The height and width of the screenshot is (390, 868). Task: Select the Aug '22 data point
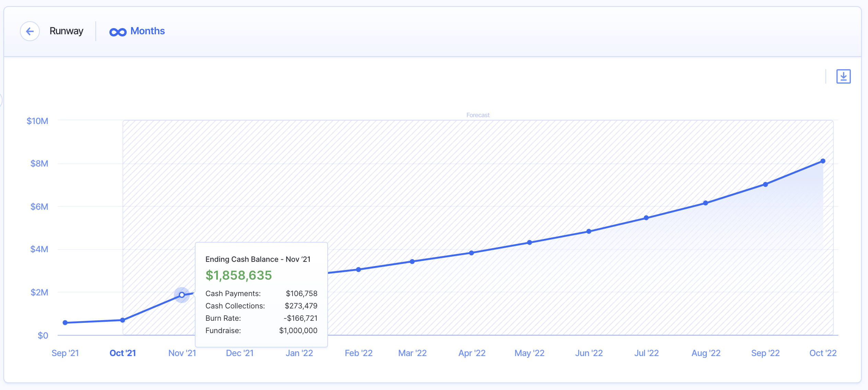(x=706, y=203)
